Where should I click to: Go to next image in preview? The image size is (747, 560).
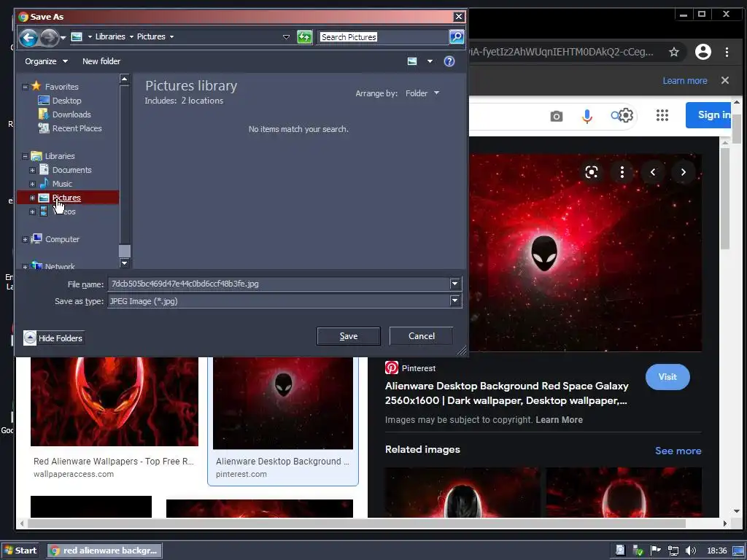tap(683, 172)
